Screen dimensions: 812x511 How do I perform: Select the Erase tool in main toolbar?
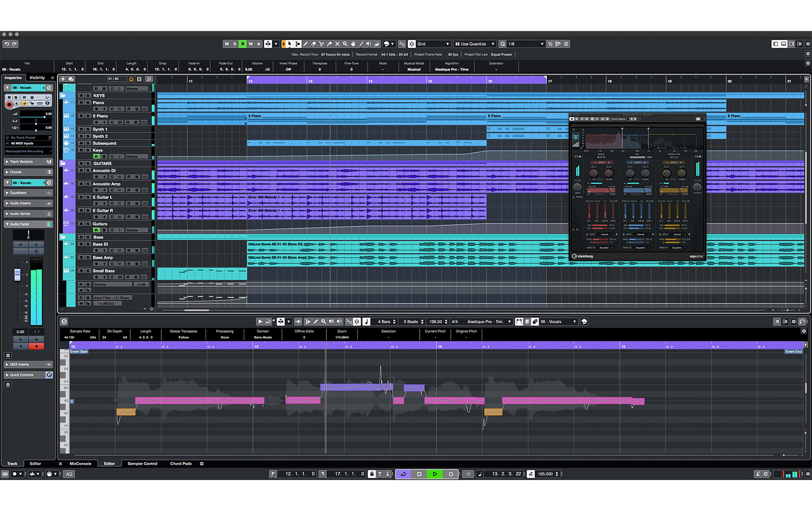[313, 44]
